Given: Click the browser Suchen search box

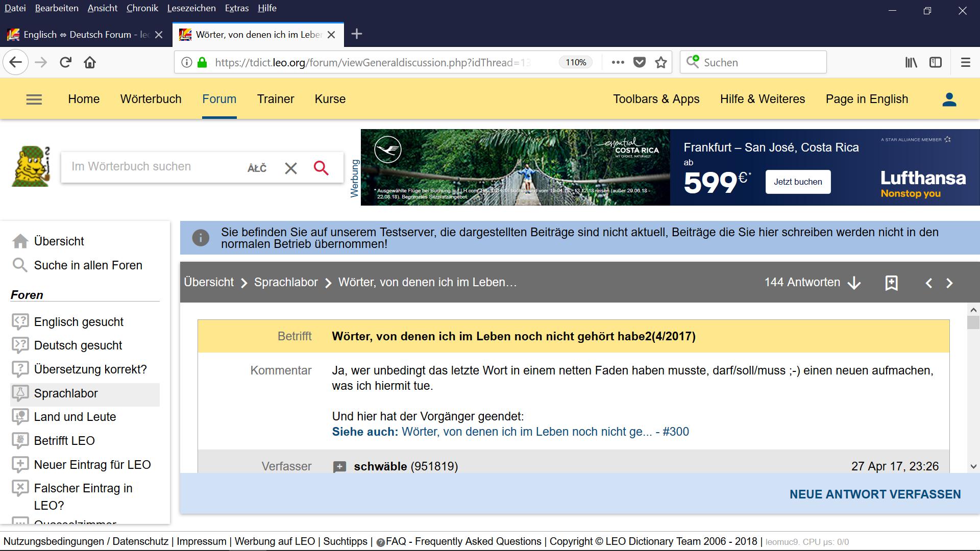Looking at the screenshot, I should [x=753, y=62].
